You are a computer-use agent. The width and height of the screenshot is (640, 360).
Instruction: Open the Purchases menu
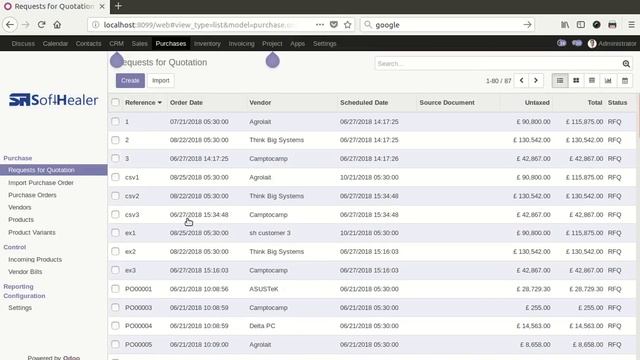[171, 43]
